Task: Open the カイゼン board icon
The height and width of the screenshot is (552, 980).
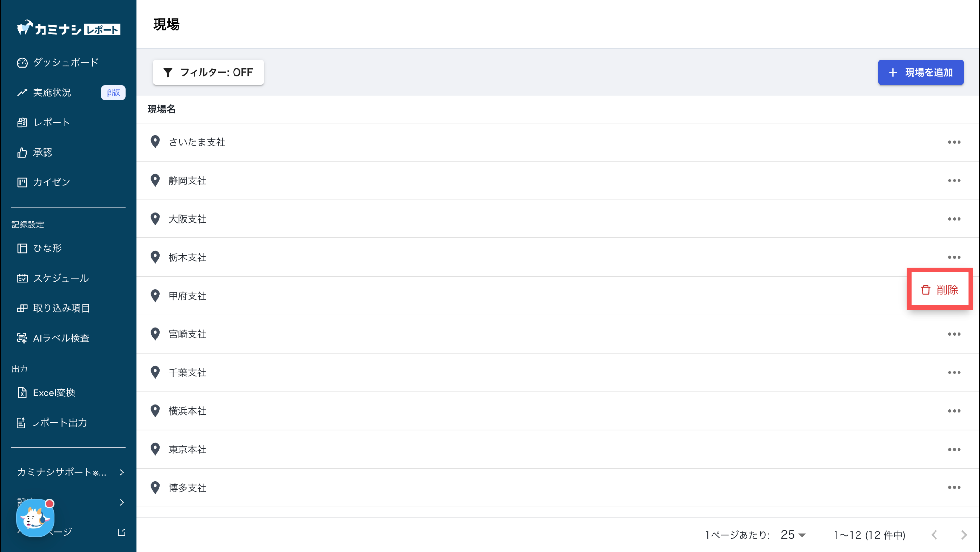Action: point(22,182)
